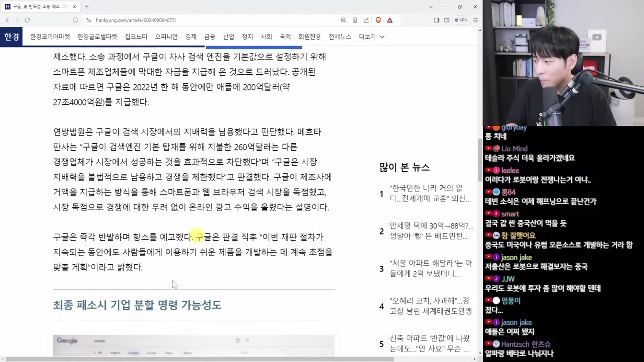
Task: Go to 국제 section
Action: tap(285, 37)
